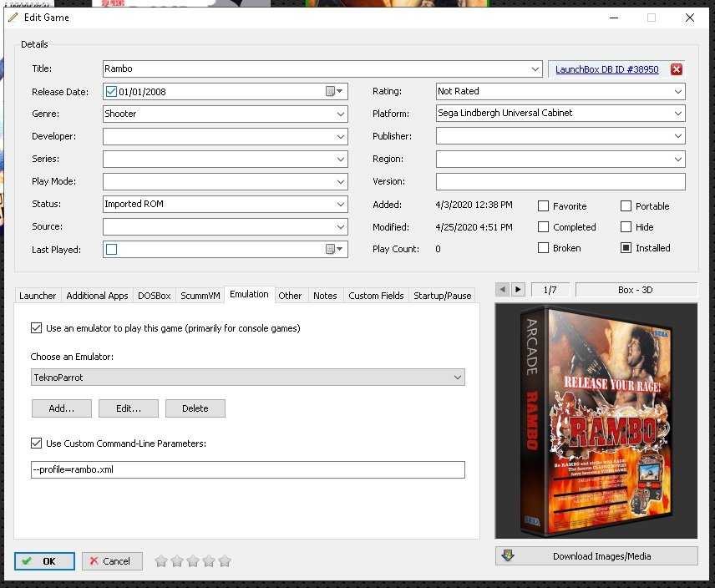Click the second rating star
Image resolution: width=715 pixels, height=588 pixels.
click(177, 561)
